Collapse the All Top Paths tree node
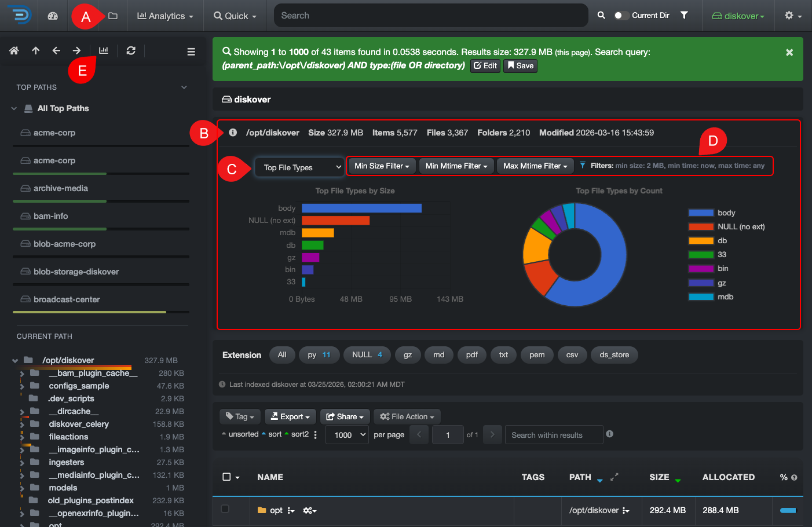 click(14, 108)
